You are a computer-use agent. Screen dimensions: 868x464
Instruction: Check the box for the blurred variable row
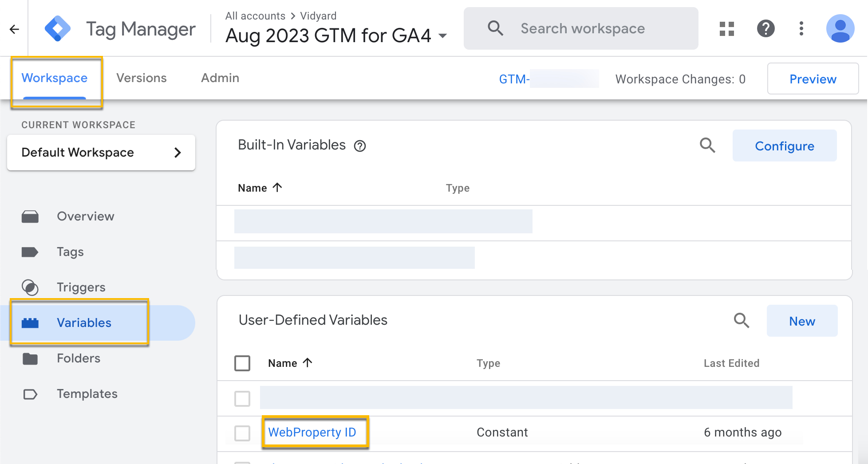click(242, 398)
